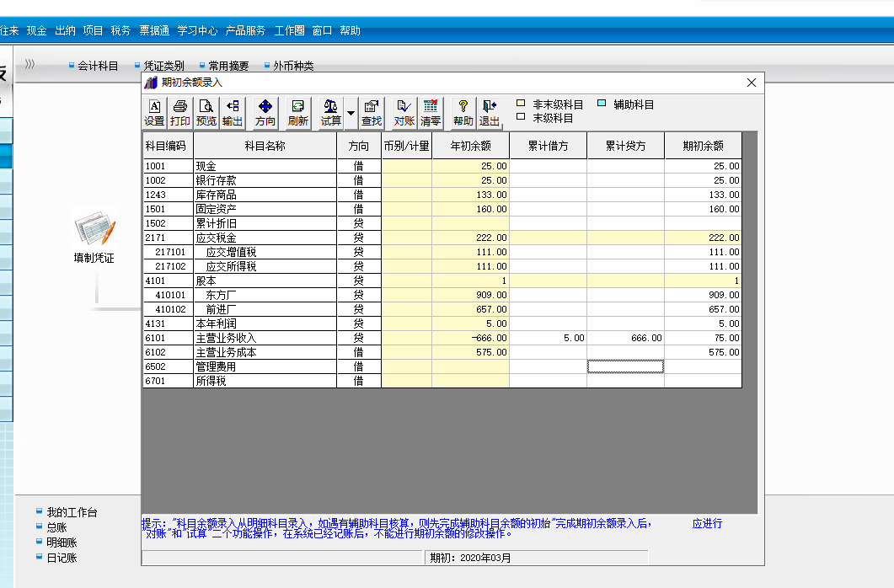
Task: Click the cyan 辅助科目 legend swatch
Action: 602,103
